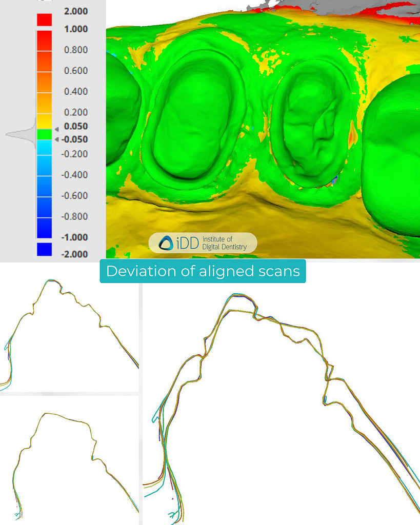Viewport: 420px width, 525px height.
Task: Click the lower tolerance arrow at -0.050
Action: pyautogui.click(x=56, y=139)
